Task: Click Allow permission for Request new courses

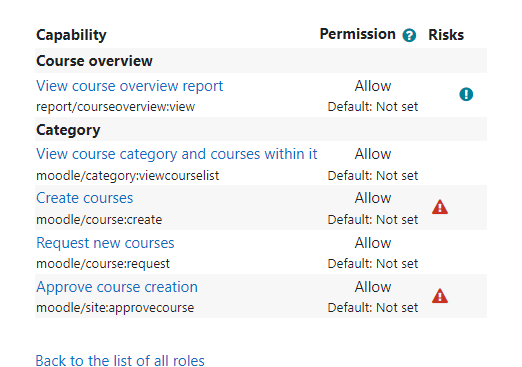Action: (x=373, y=243)
